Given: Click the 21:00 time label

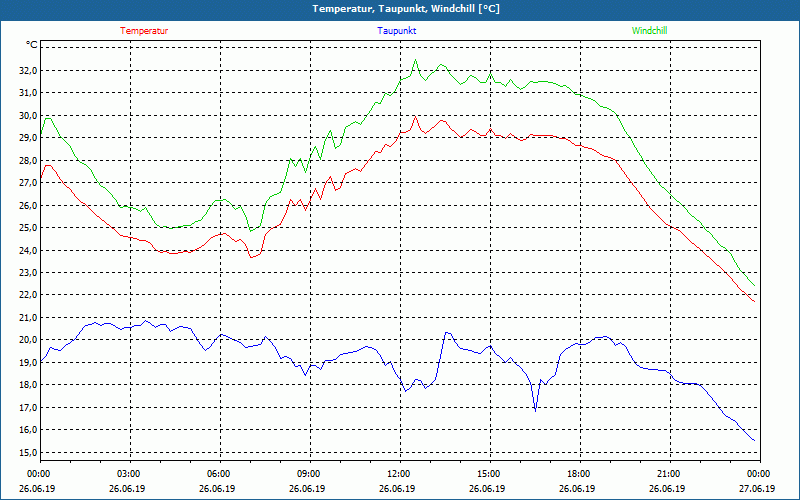Looking at the screenshot, I should coord(668,474).
